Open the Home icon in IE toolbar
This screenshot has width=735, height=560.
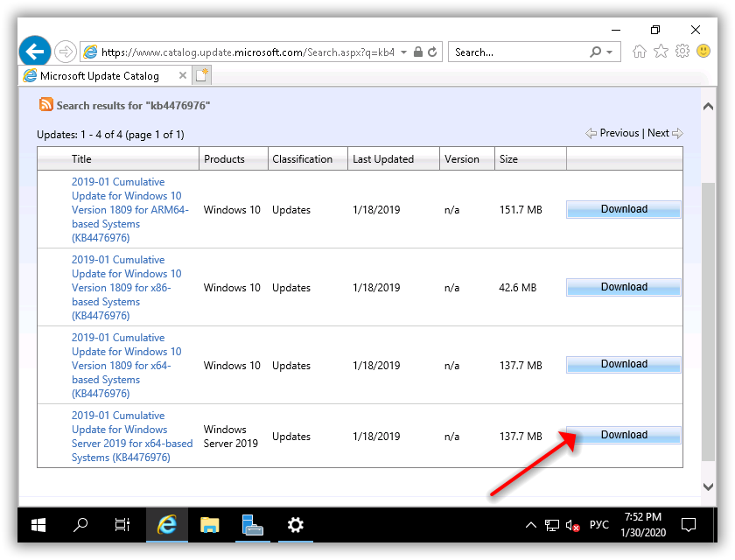640,51
